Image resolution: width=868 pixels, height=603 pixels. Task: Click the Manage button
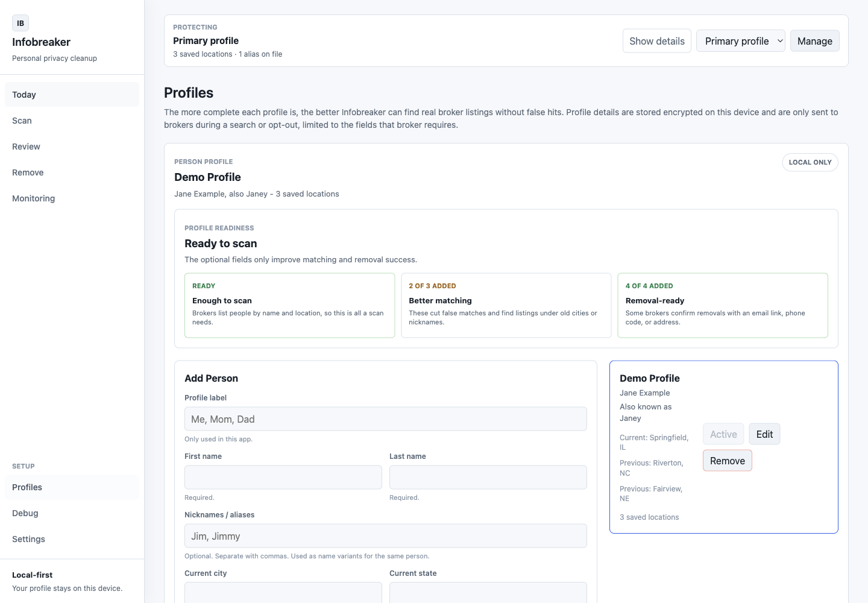(x=815, y=41)
